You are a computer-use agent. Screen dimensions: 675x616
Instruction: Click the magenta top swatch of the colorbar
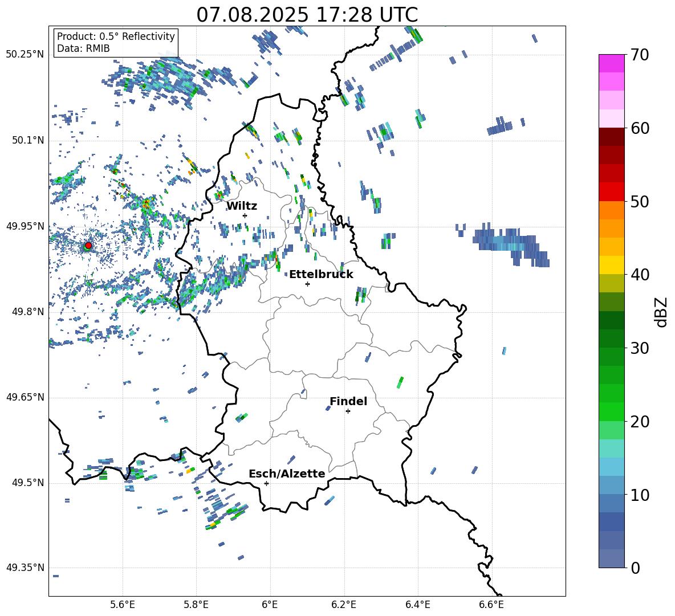pos(611,63)
